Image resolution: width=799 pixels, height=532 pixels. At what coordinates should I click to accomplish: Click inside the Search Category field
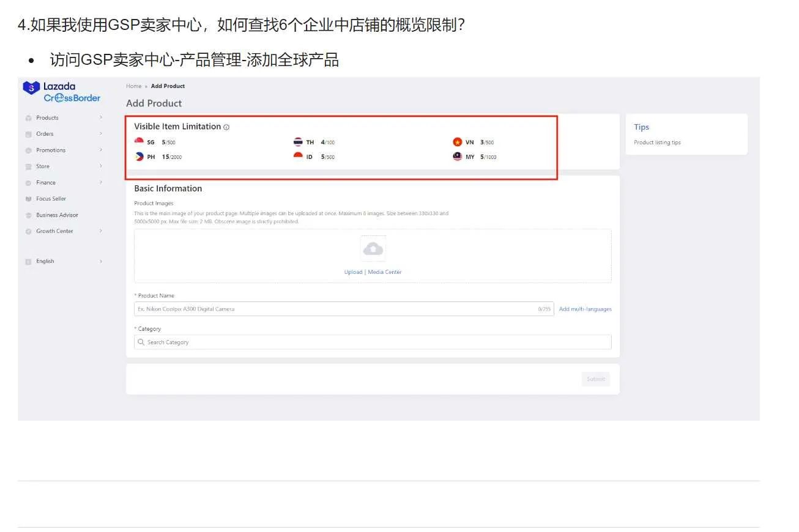click(373, 342)
